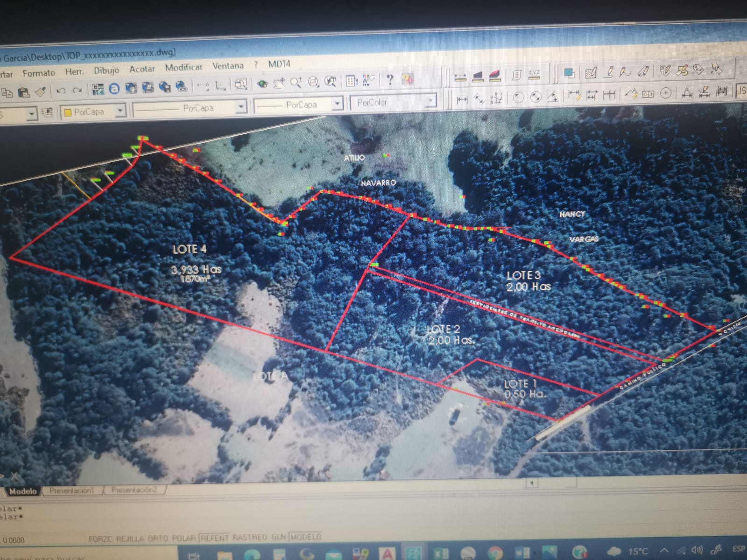The width and height of the screenshot is (747, 560).
Task: Open Word from the taskbar
Action: pos(522,553)
